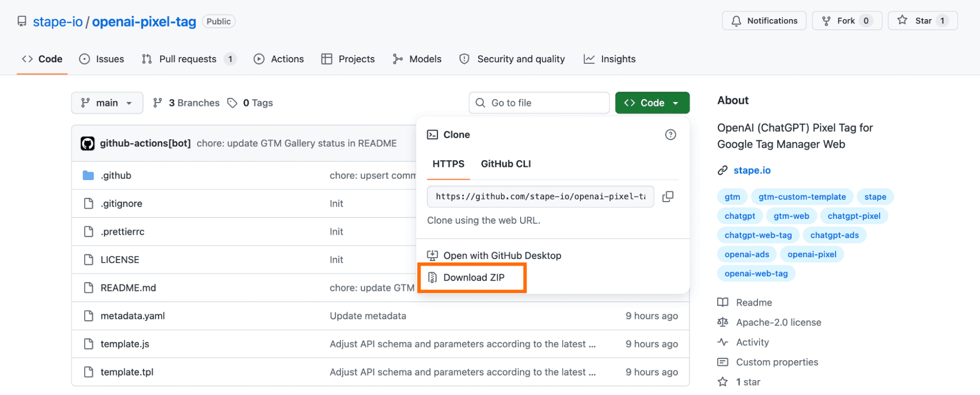Open Custom properties link
Viewport: 980px width, 395px height.
768,362
